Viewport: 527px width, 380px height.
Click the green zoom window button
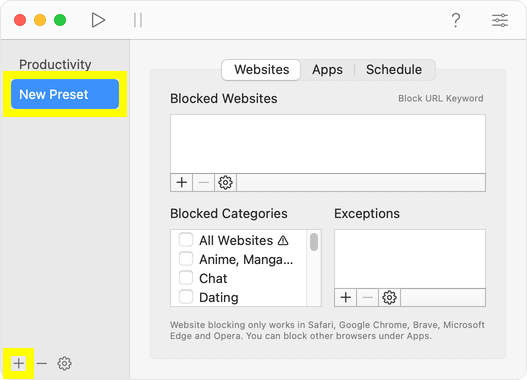coord(60,20)
